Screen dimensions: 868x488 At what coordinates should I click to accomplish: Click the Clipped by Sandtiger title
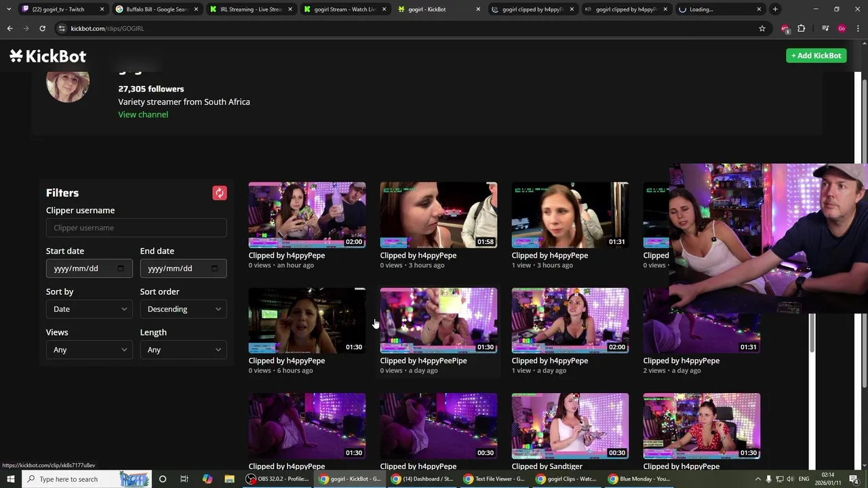point(547,466)
